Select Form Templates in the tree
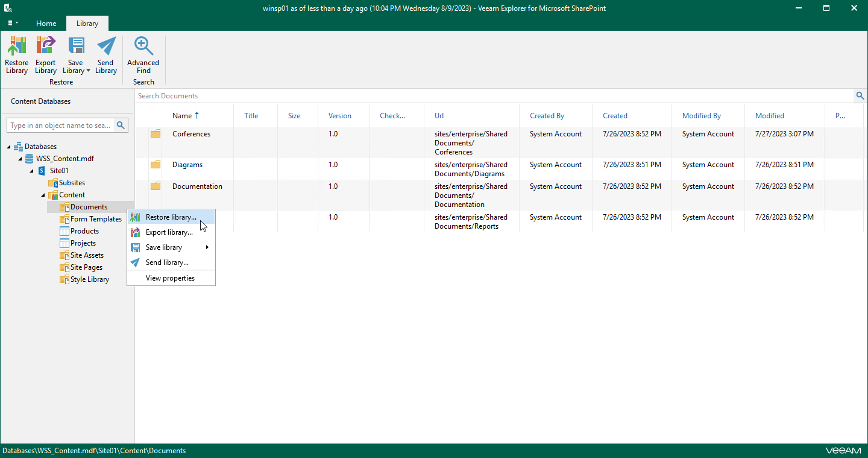The width and height of the screenshot is (868, 458). (95, 218)
